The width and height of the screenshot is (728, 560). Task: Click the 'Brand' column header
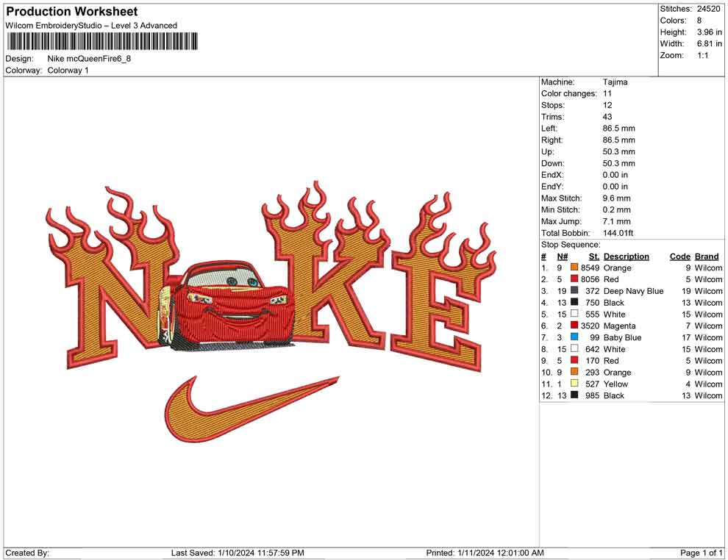pyautogui.click(x=707, y=256)
